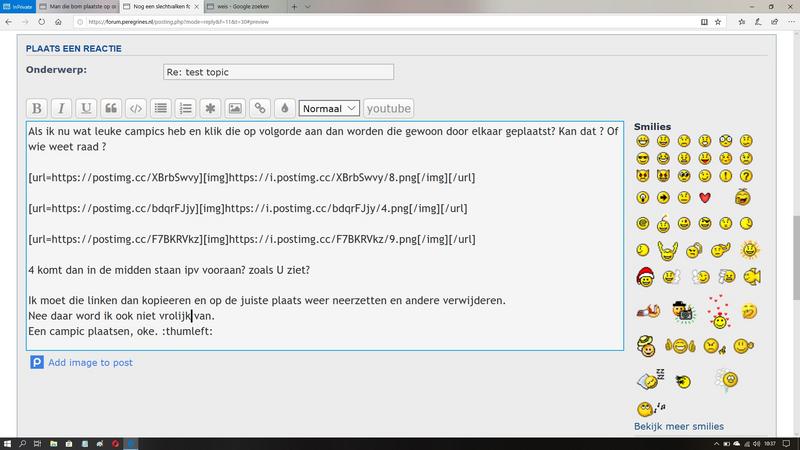Insert the rolling laughing smiley
This screenshot has width=800, height=450.
743,197
